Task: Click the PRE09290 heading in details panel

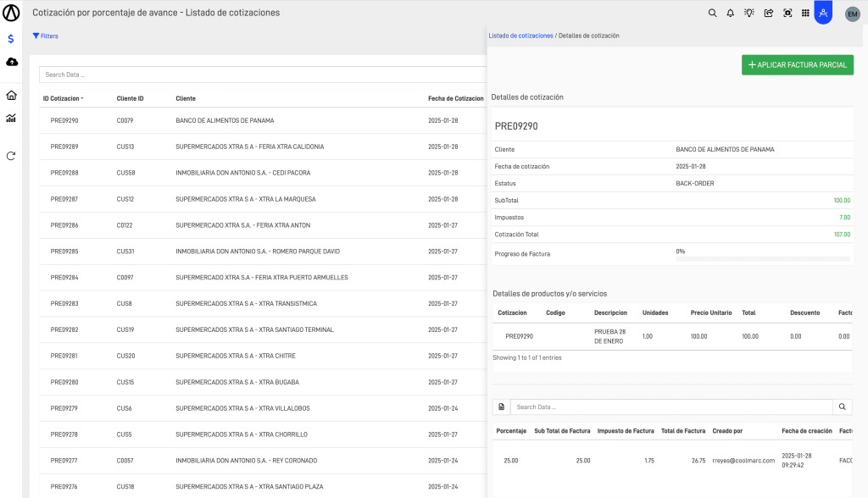Action: (516, 126)
